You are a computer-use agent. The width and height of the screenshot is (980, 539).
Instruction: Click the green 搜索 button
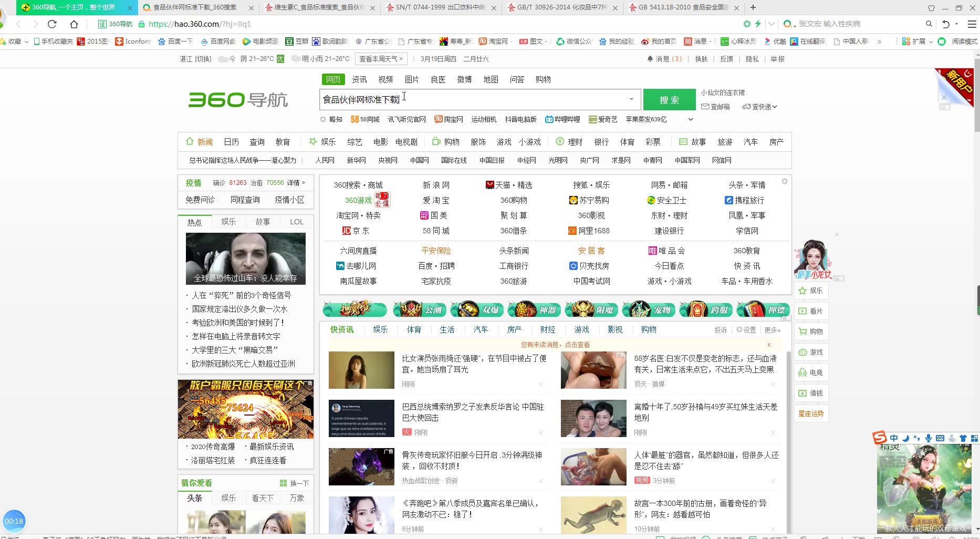pyautogui.click(x=669, y=100)
